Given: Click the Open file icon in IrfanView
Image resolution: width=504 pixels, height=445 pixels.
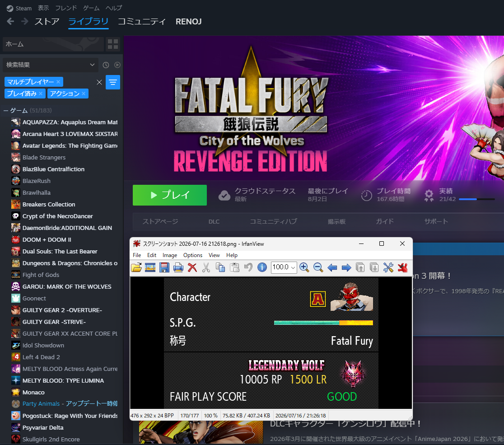Looking at the screenshot, I should (136, 267).
